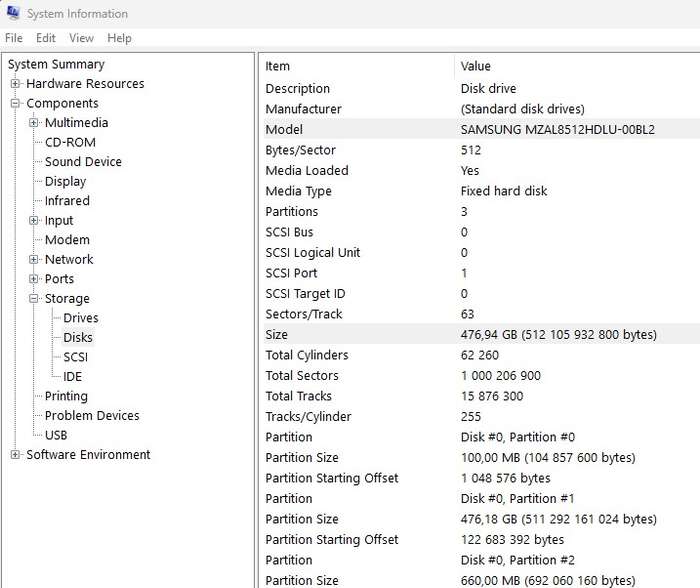Select the Network tree item
This screenshot has height=588, width=700.
click(x=69, y=259)
